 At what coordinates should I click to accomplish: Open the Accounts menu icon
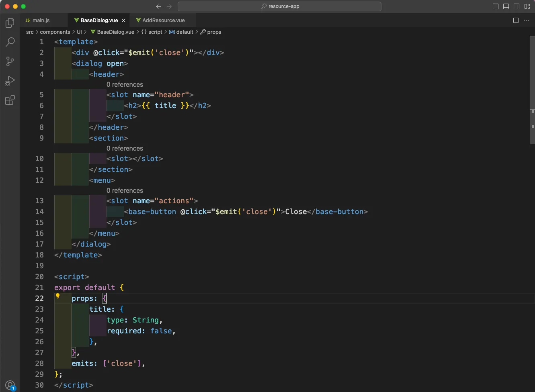(10, 386)
